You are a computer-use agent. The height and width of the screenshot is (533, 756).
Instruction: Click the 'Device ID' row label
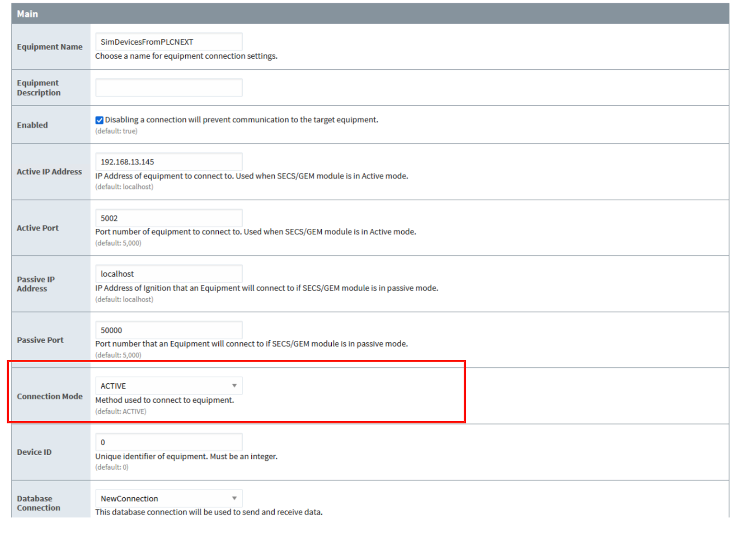(x=34, y=452)
